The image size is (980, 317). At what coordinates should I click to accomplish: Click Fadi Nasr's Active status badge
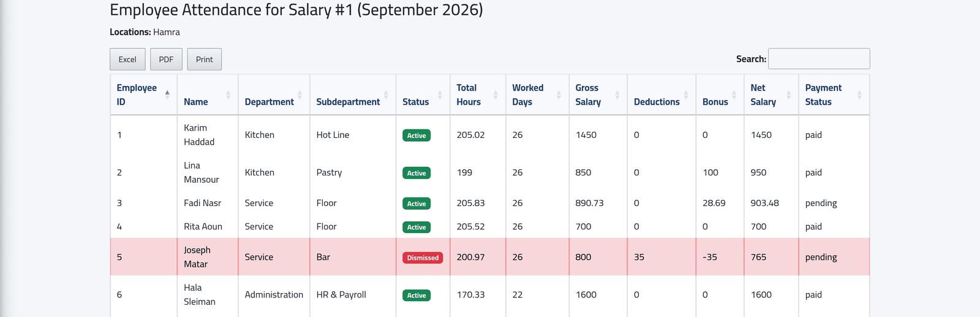tap(417, 204)
